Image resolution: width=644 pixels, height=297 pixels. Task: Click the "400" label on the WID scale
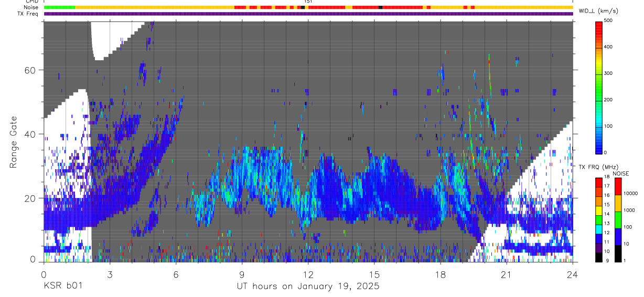(x=609, y=47)
